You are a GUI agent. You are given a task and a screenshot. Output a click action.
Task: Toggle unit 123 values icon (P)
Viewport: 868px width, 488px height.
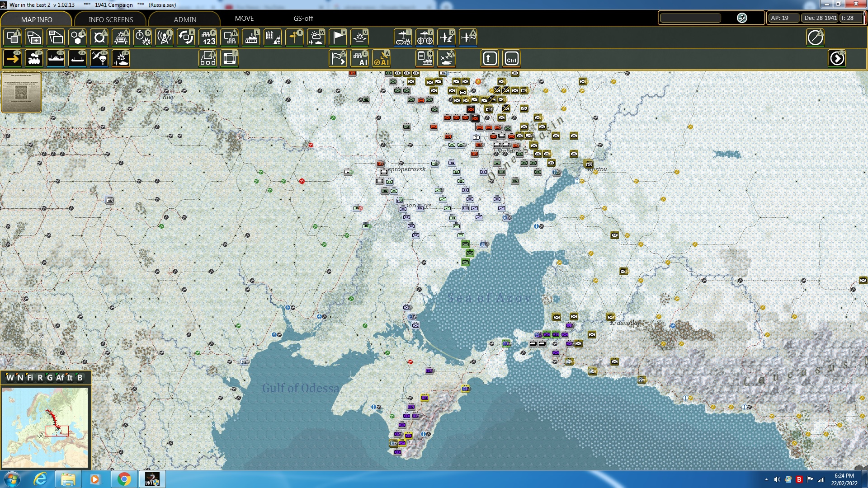208,38
